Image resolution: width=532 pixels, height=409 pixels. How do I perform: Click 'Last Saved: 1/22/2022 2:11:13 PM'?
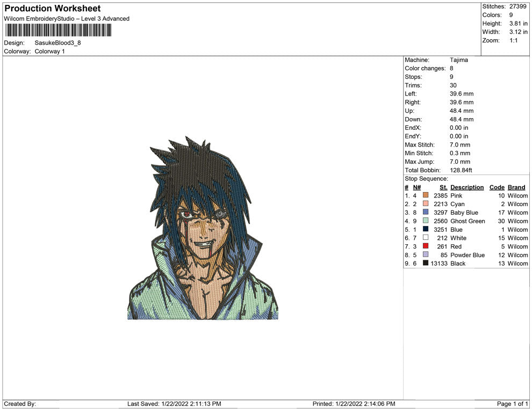tap(174, 404)
